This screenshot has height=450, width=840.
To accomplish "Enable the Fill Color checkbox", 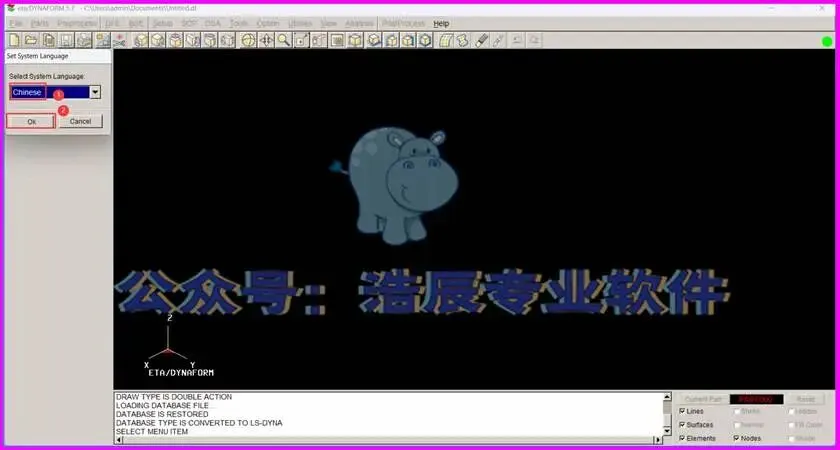I will click(791, 425).
